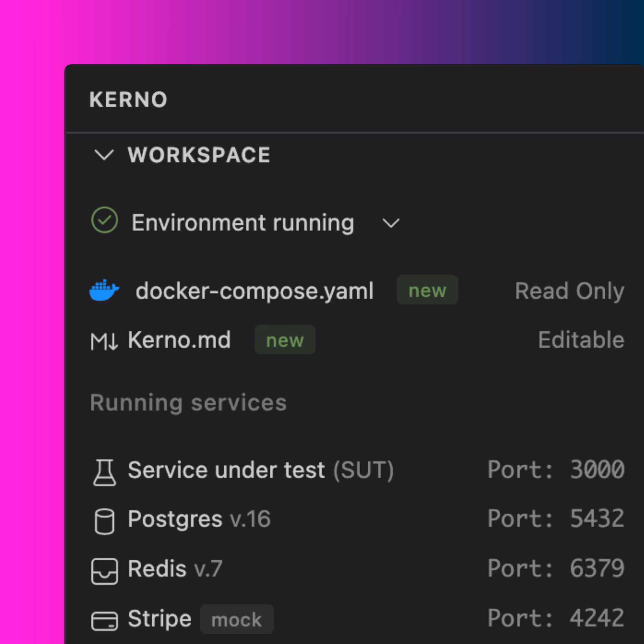644x644 pixels.
Task: Click the new badge next to docker-compose.yaml
Action: point(427,290)
